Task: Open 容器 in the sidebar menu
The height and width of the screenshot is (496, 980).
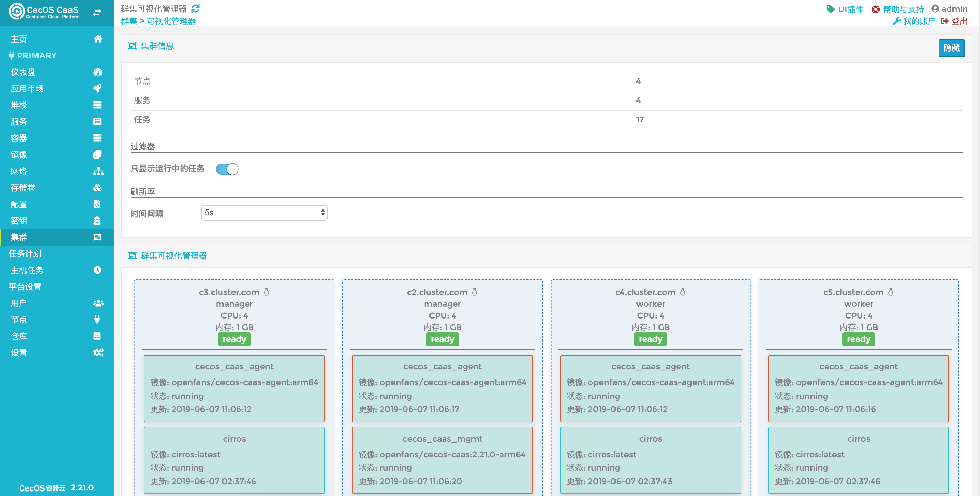Action: pos(19,138)
